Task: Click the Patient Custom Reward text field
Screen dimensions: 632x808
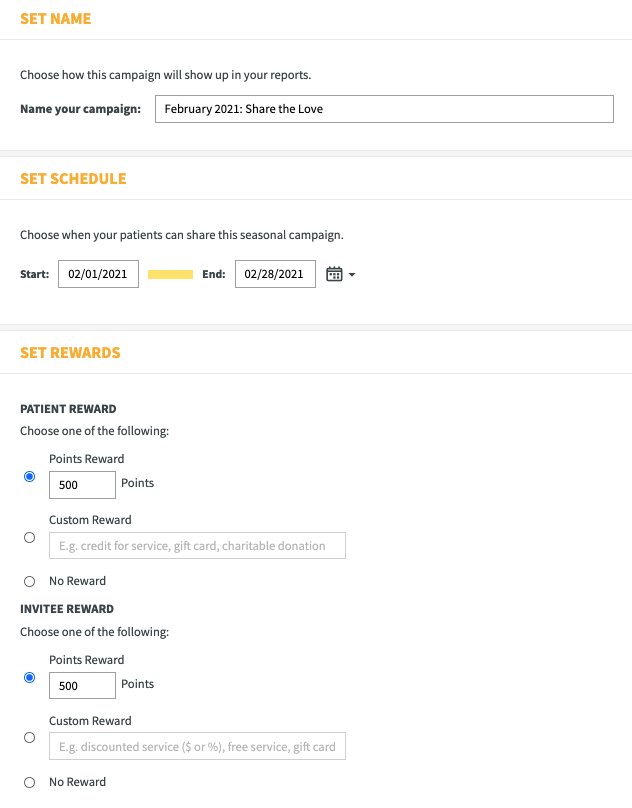Action: coord(197,546)
